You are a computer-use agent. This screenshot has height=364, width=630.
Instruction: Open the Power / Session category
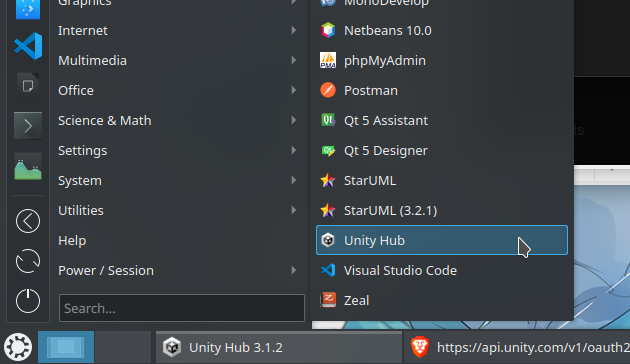[178, 270]
